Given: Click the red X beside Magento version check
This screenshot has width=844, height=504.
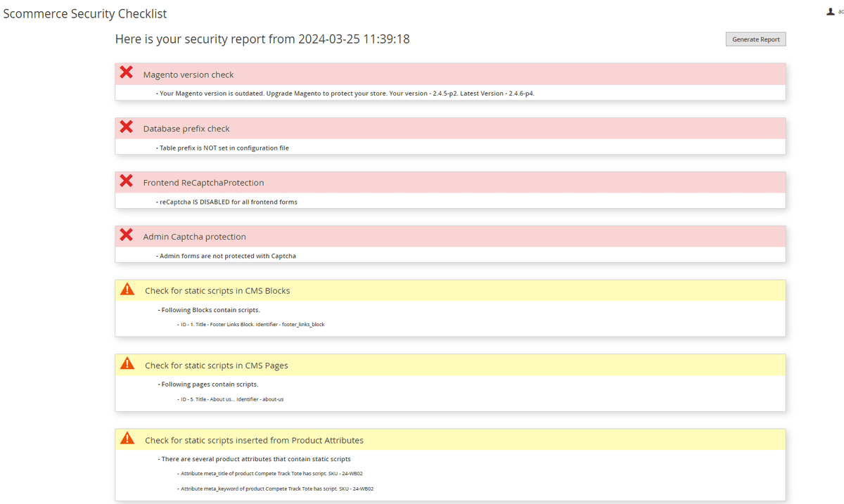Looking at the screenshot, I should 127,72.
